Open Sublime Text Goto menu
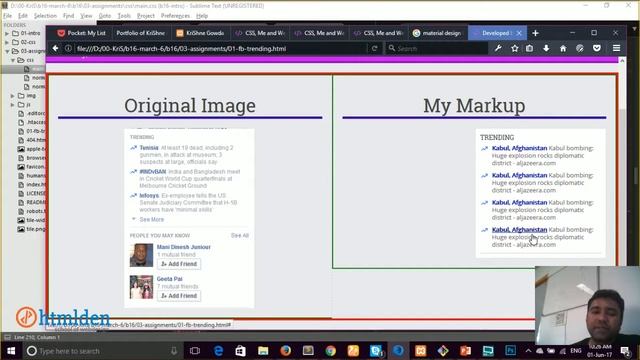 [105, 16]
